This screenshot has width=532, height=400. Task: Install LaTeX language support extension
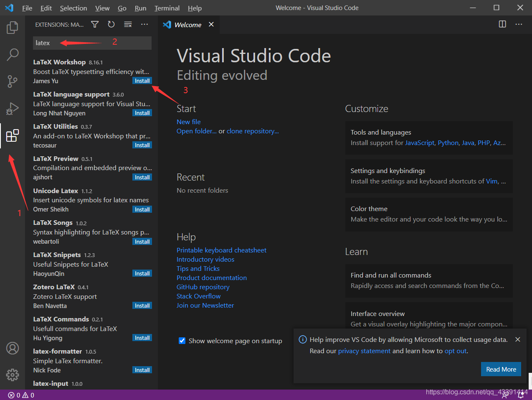pos(142,113)
